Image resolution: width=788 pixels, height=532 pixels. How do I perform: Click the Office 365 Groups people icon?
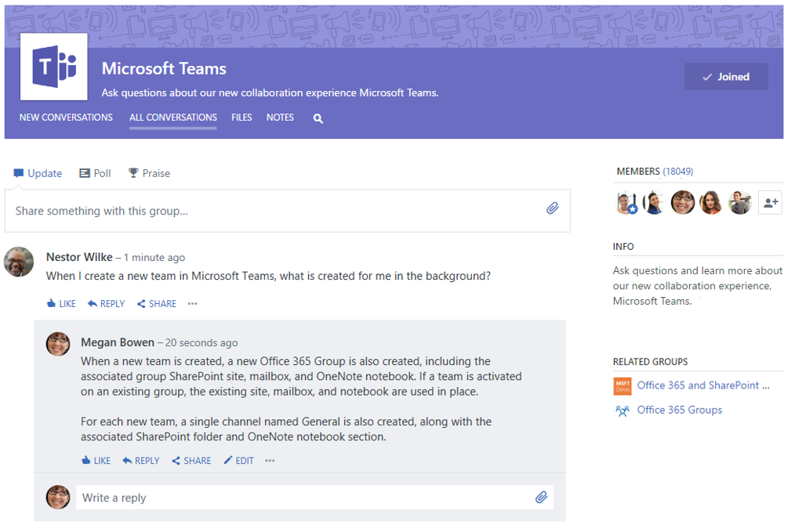pyautogui.click(x=623, y=411)
